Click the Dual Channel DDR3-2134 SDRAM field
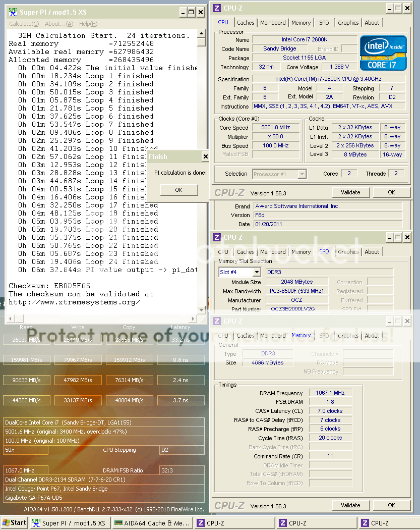Viewport: 420px width, 530px height. pos(104,480)
